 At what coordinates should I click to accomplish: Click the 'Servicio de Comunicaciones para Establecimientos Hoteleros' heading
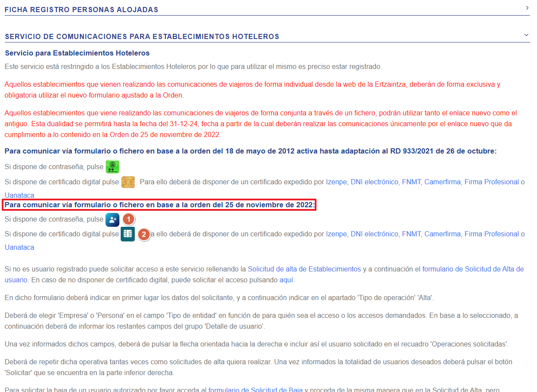(142, 36)
